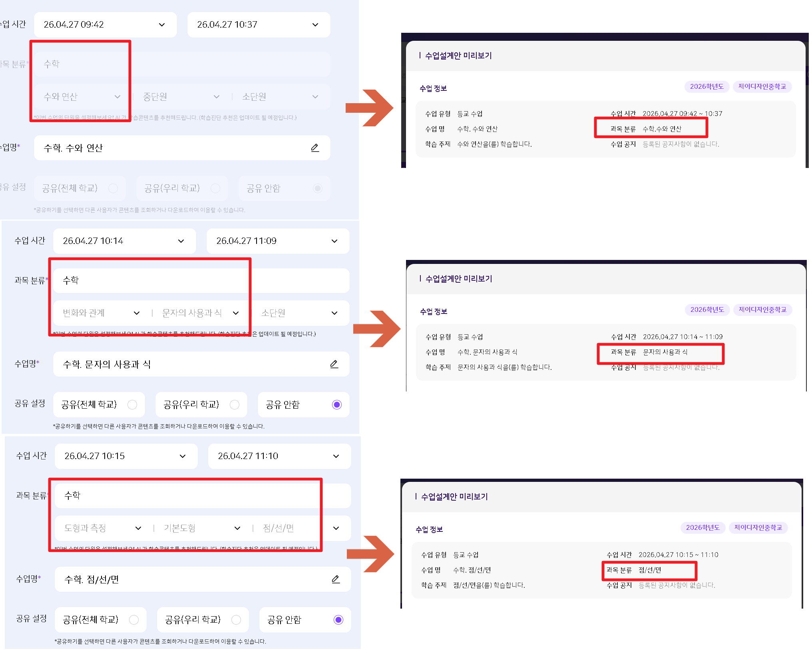Click edit pencil icon for 수학. 문자의 사용과 식

pyautogui.click(x=334, y=364)
